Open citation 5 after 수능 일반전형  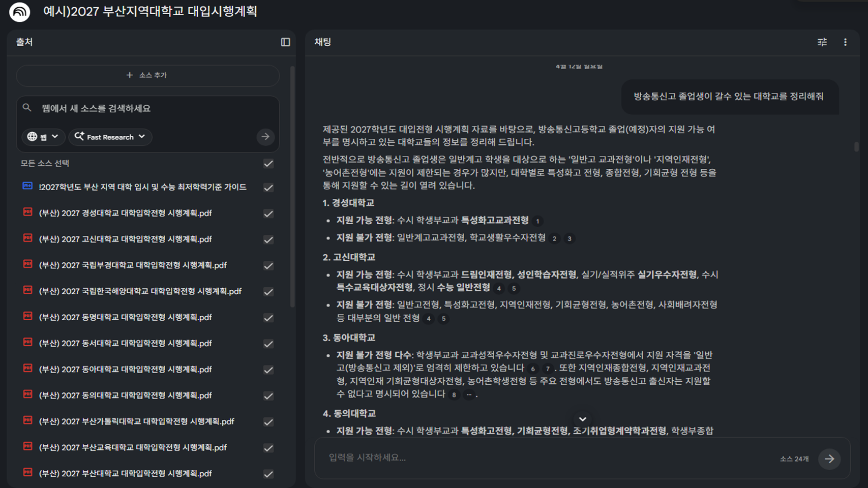pos(514,288)
